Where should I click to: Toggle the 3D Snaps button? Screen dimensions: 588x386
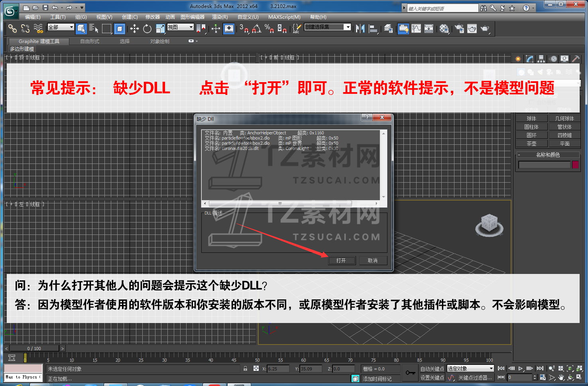coord(244,28)
